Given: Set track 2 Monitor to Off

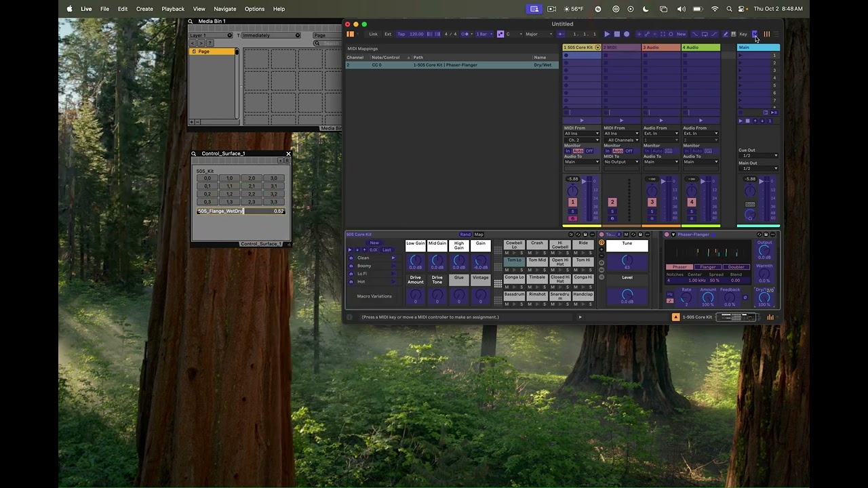Looking at the screenshot, I should point(629,151).
